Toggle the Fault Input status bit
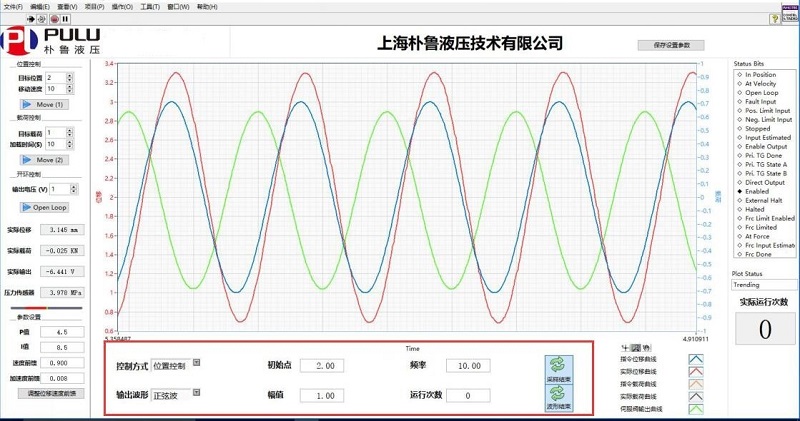Viewport: 800px width, 421px height. pos(740,102)
